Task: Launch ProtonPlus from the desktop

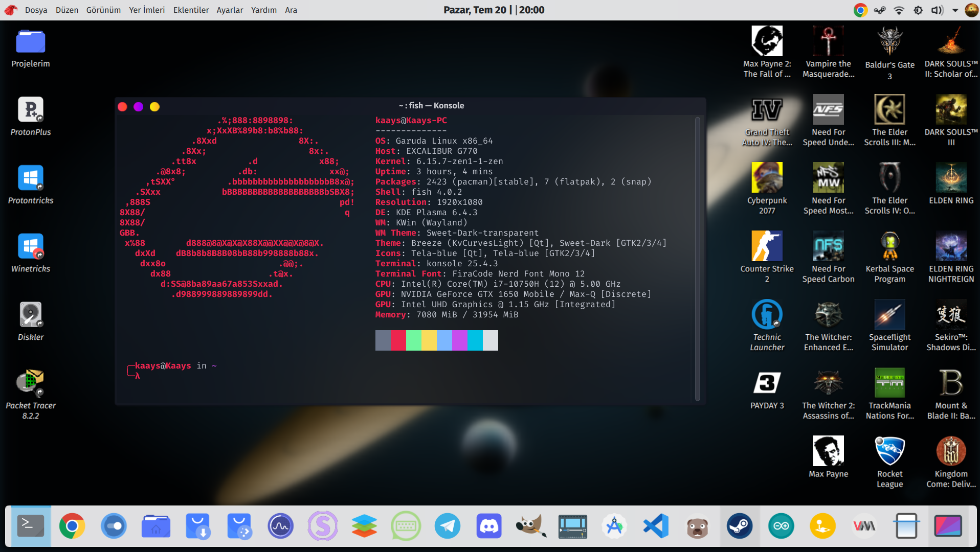Action: click(31, 117)
